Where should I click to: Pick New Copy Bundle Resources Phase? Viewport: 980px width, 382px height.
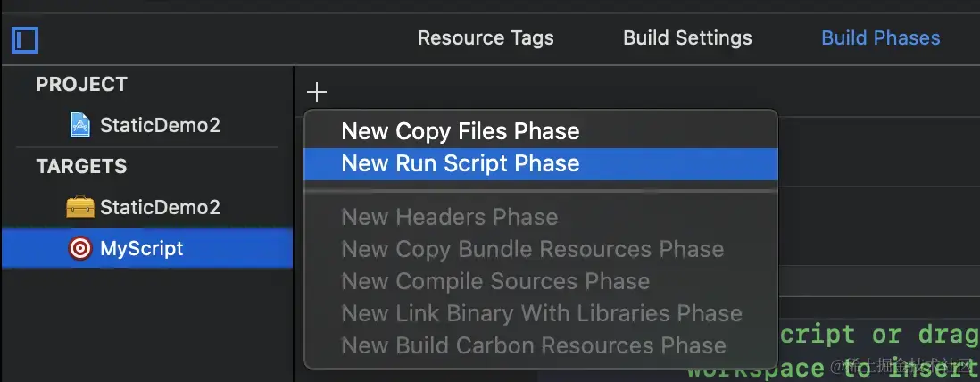(x=532, y=249)
